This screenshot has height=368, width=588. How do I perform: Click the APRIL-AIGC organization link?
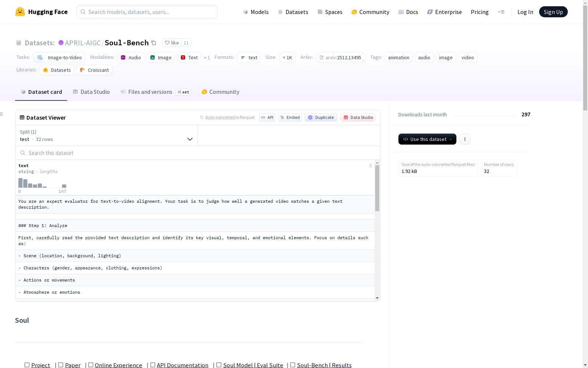(x=83, y=43)
